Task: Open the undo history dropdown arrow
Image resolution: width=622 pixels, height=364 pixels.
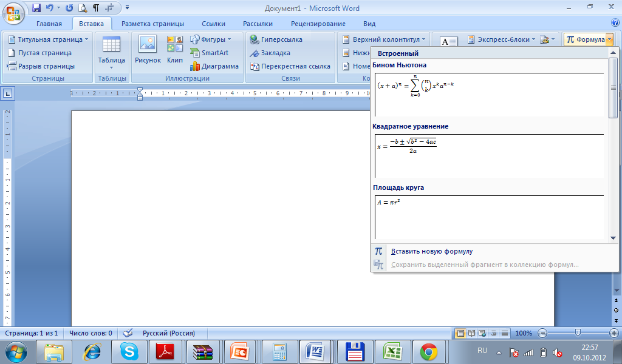Action: coord(59,7)
